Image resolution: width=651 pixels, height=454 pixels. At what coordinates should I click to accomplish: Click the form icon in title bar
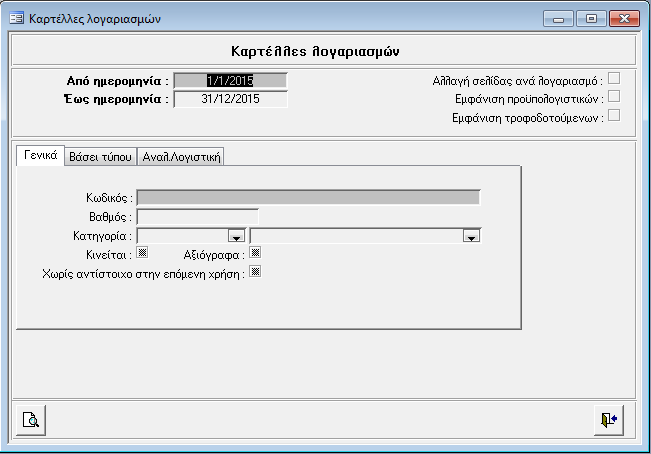coord(16,19)
